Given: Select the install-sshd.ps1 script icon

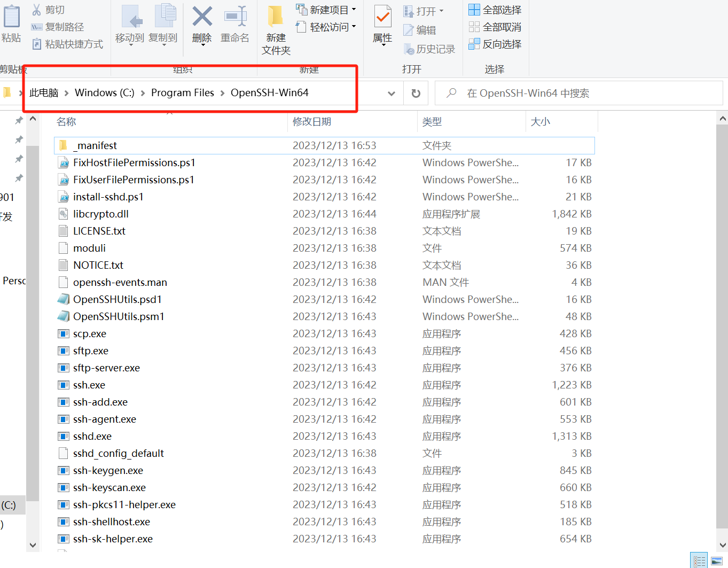Looking at the screenshot, I should pos(64,197).
